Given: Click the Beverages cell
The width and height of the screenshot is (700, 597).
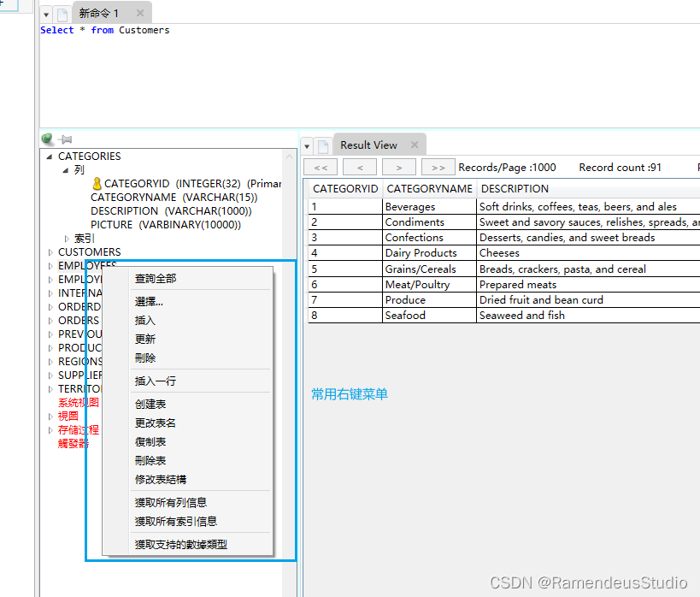Looking at the screenshot, I should coord(429,207).
